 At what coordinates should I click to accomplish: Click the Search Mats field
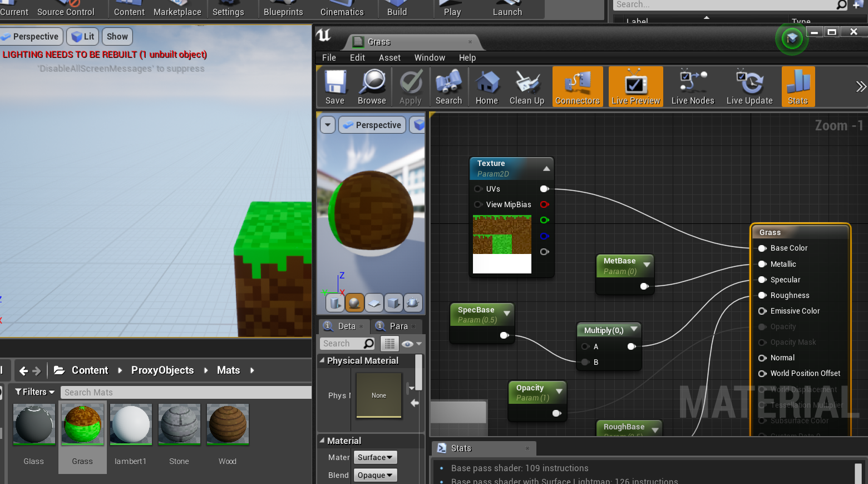[186, 392]
